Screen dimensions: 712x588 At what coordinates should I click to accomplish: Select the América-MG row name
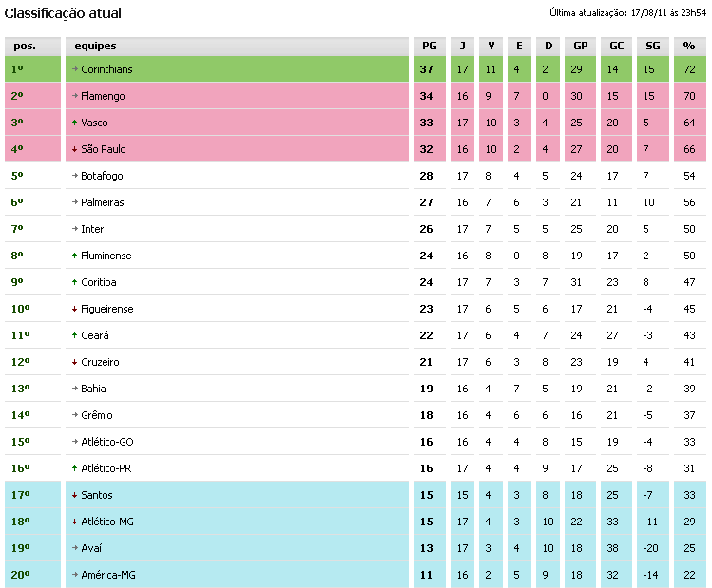pyautogui.click(x=108, y=575)
